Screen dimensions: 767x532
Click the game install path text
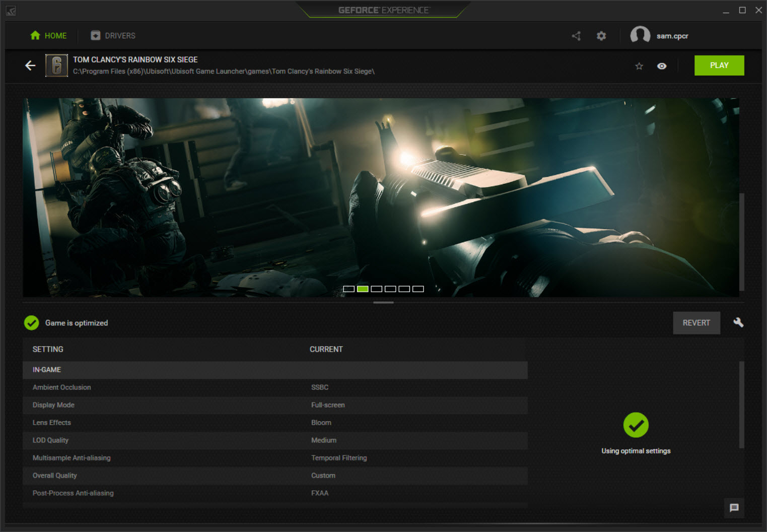[224, 72]
